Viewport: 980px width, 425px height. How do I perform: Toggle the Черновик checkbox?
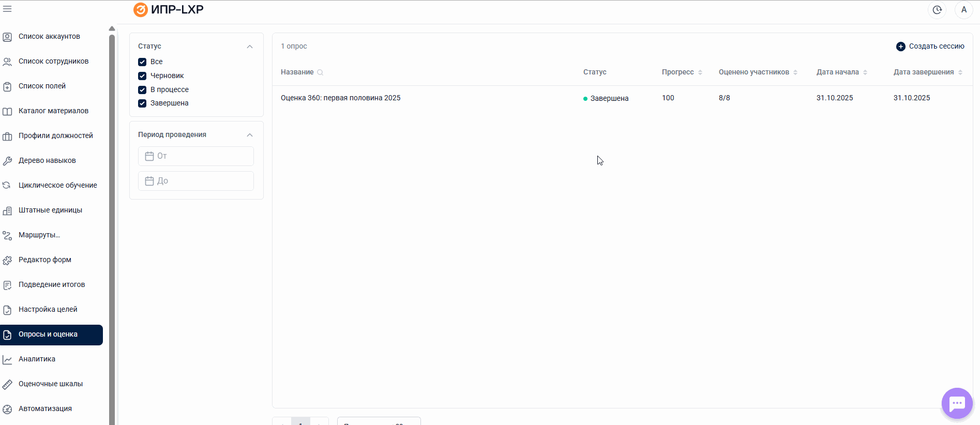point(142,76)
